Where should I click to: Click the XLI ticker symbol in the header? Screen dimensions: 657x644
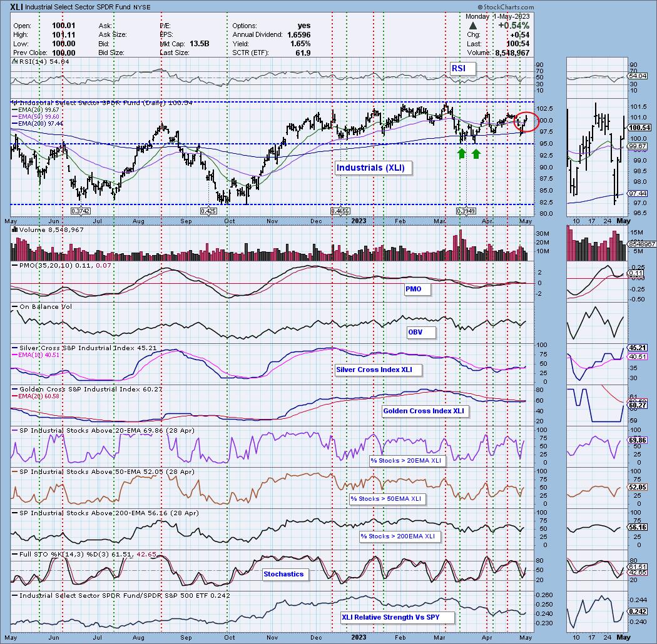pyautogui.click(x=16, y=7)
